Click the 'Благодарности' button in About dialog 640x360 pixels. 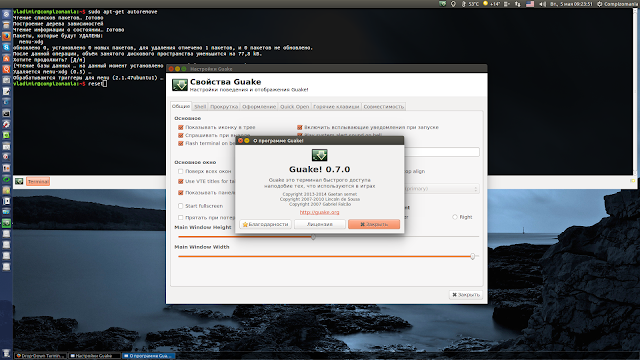265,224
